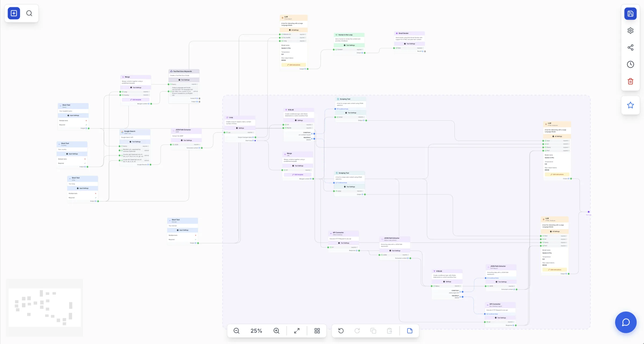Zoom in using the plus magnifier
This screenshot has height=344, width=644.
click(x=276, y=331)
